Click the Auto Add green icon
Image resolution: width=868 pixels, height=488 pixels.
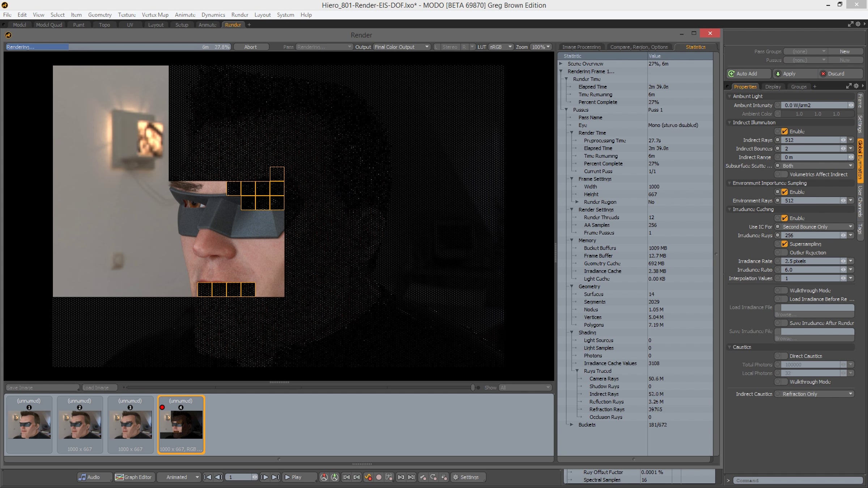731,74
